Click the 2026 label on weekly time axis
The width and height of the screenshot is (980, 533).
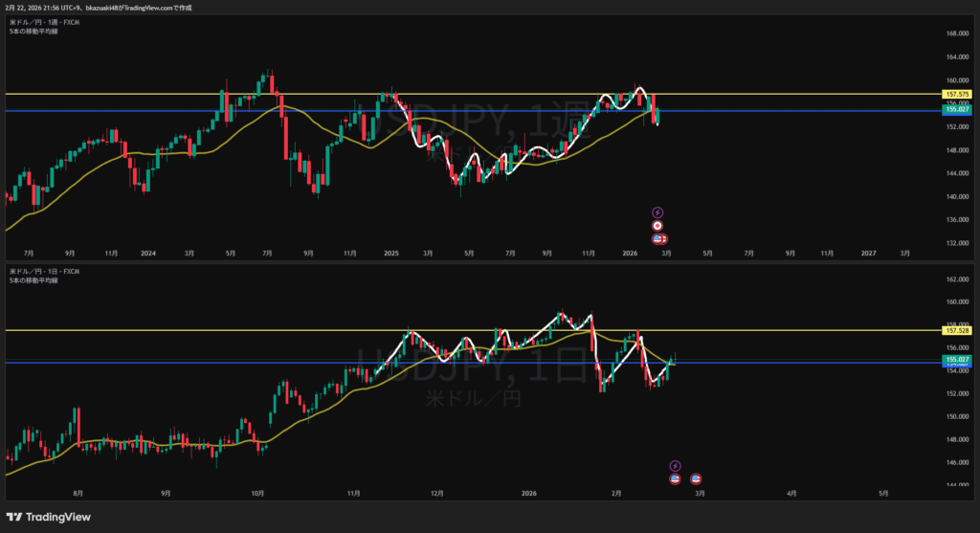click(629, 254)
